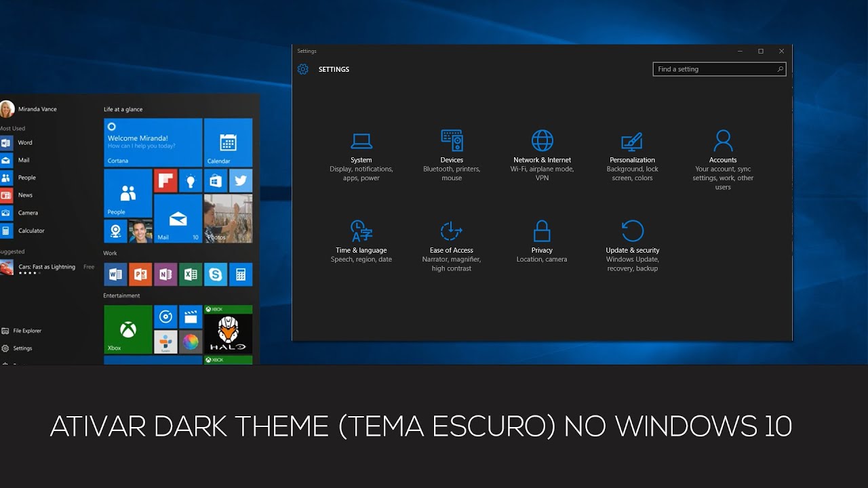Maximize the Settings window

[x=761, y=51]
